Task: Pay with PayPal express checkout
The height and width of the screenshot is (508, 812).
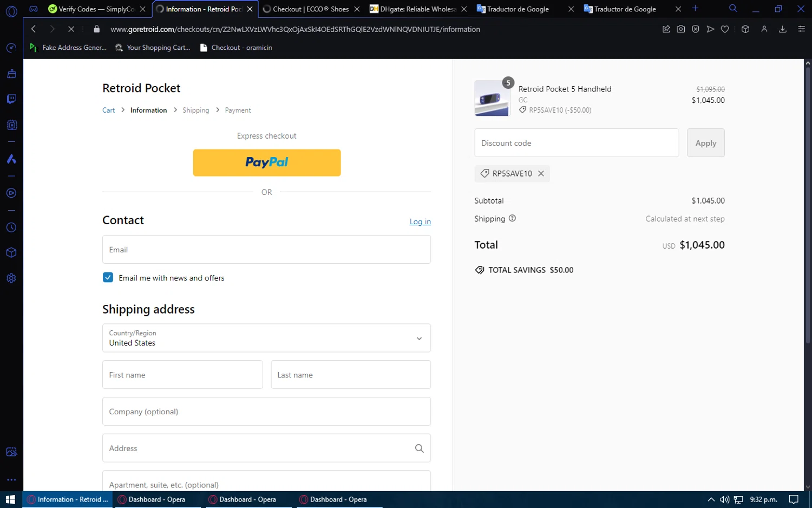Action: pyautogui.click(x=267, y=162)
